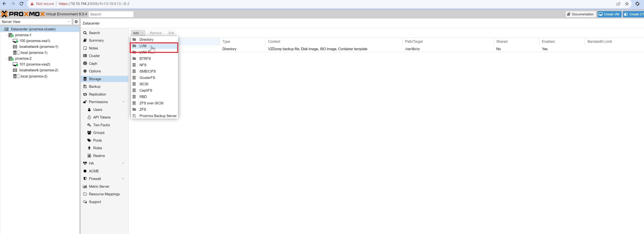Click the proxmox-2 node icon
This screenshot has width=644, height=234.
(x=11, y=59)
